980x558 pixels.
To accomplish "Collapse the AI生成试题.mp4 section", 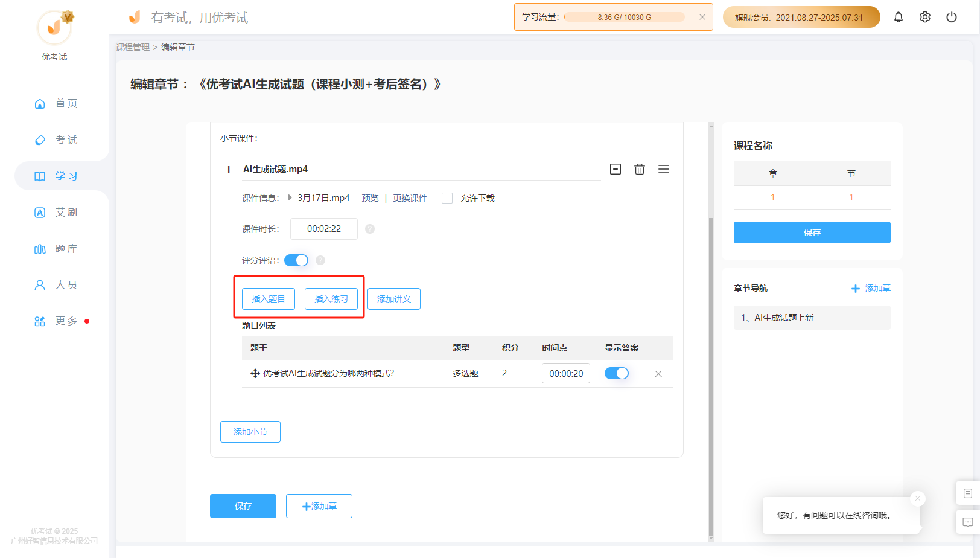I will pos(616,169).
